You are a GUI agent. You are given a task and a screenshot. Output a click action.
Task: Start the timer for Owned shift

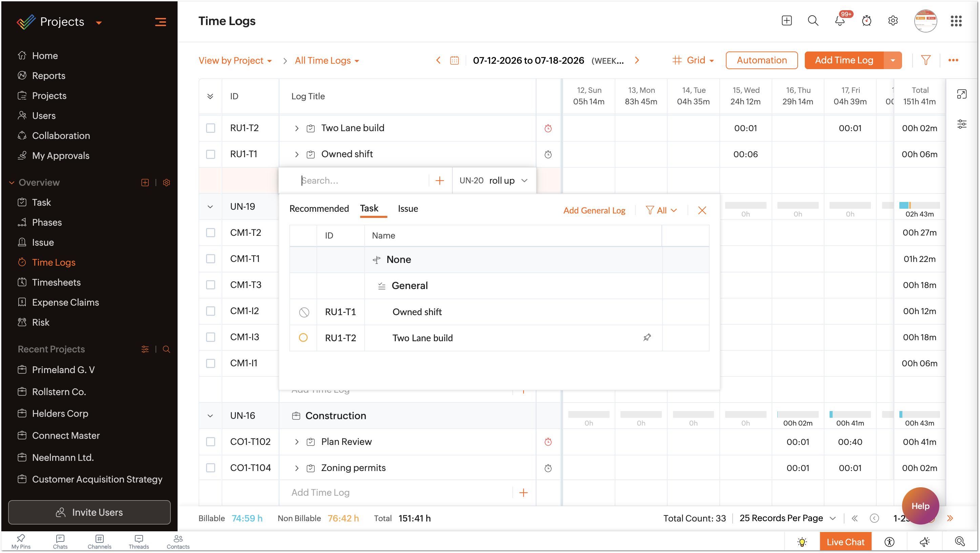pyautogui.click(x=548, y=155)
